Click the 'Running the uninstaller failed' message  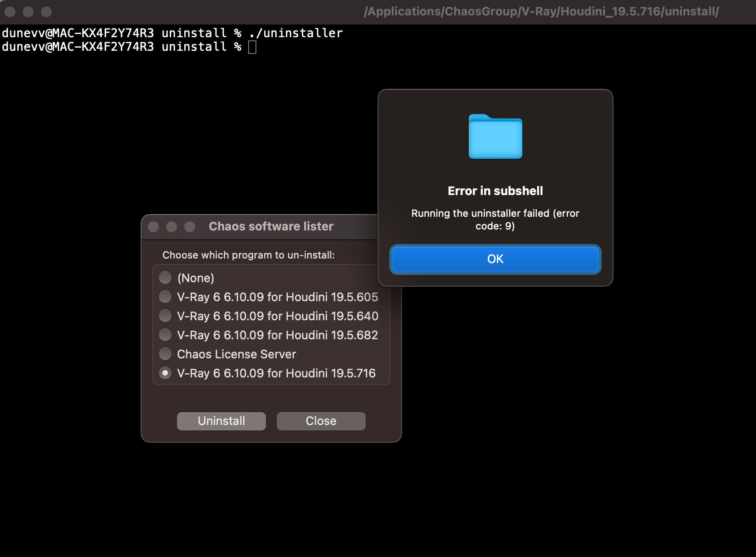coord(495,220)
